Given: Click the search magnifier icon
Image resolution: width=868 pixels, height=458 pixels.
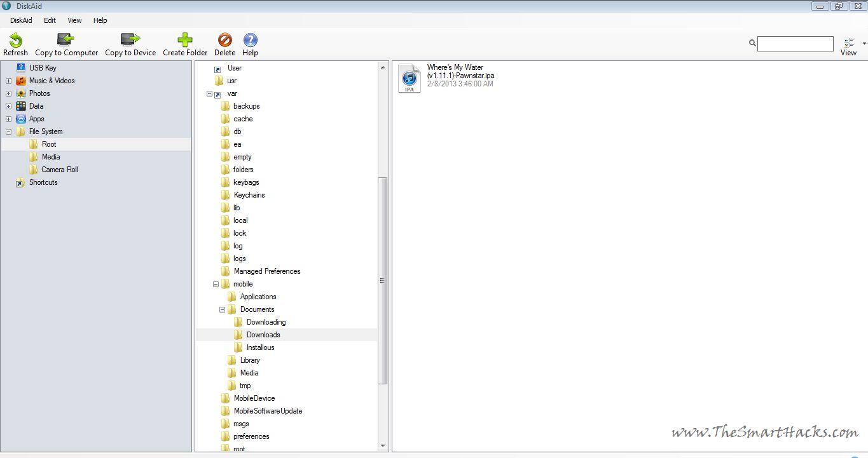Looking at the screenshot, I should pyautogui.click(x=752, y=43).
